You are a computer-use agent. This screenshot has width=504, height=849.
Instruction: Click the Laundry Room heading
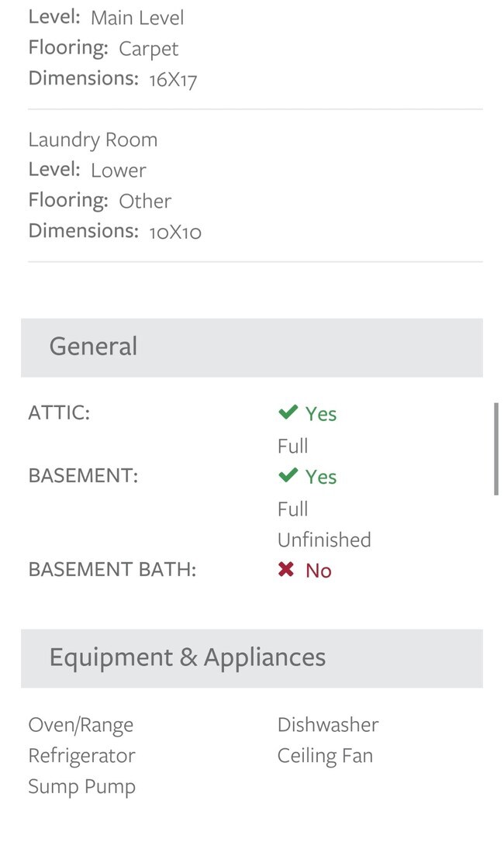click(x=92, y=140)
